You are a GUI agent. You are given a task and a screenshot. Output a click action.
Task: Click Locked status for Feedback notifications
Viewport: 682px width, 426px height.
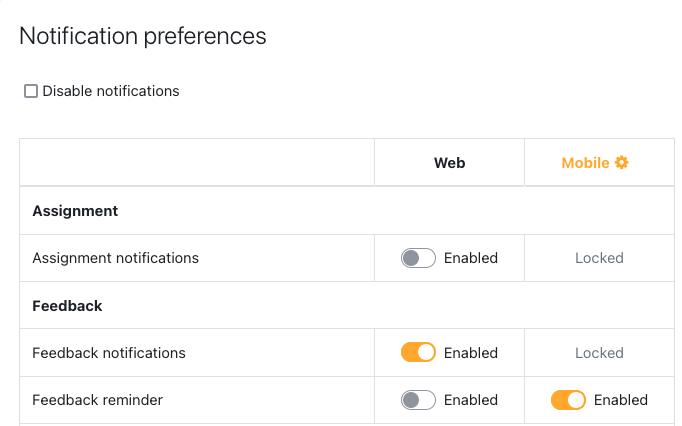point(599,353)
